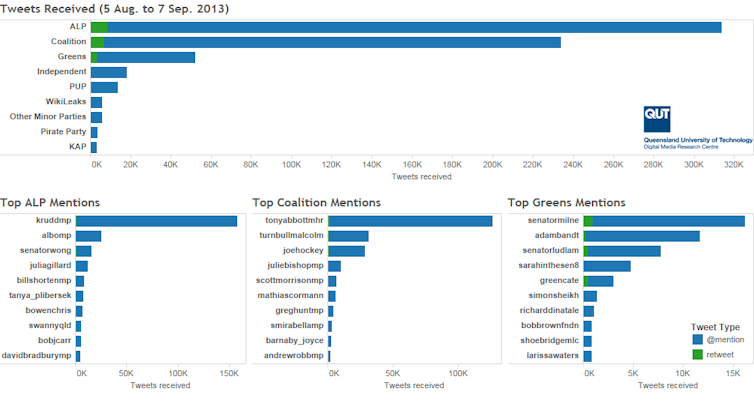The image size is (754, 401).
Task: Click the green retweet legend swatch
Action: click(x=698, y=354)
